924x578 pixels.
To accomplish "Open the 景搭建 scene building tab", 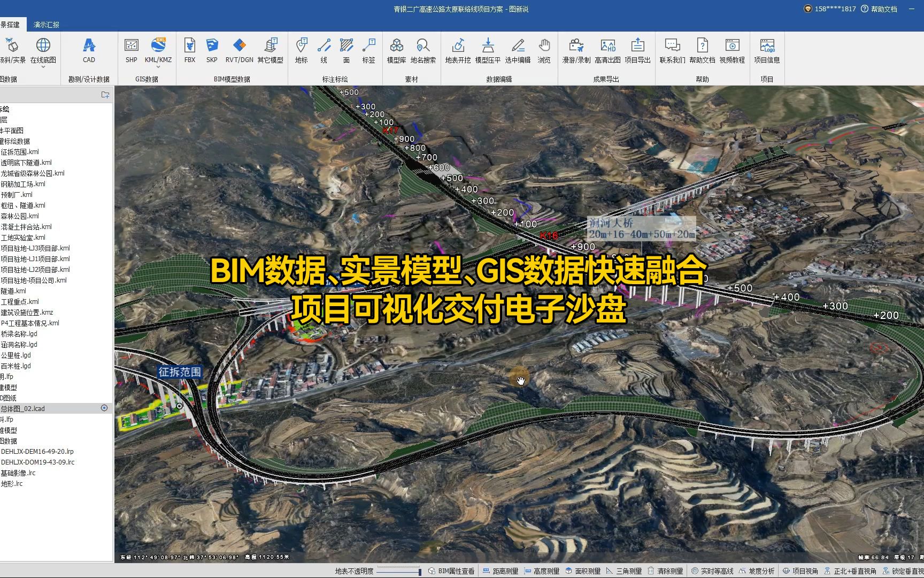I will point(10,25).
